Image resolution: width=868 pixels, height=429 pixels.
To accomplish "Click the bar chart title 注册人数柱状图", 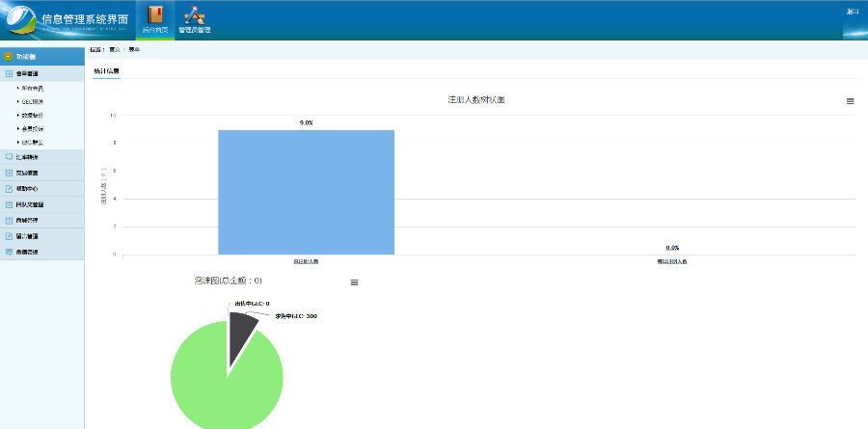I will tap(476, 99).
